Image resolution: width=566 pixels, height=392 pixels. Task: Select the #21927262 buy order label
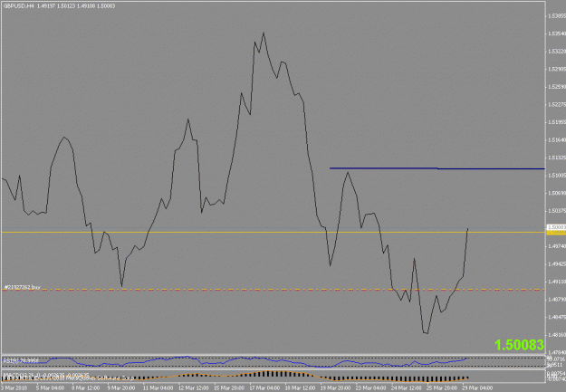22,287
